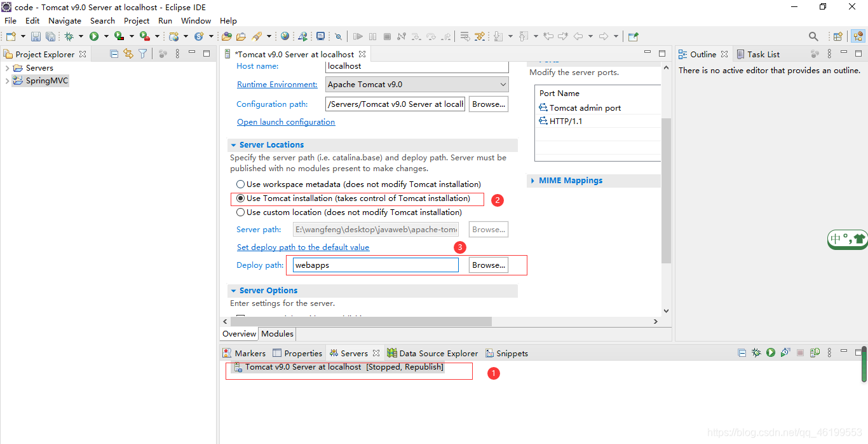
Task: Collapse the Server Options section
Action: [234, 291]
